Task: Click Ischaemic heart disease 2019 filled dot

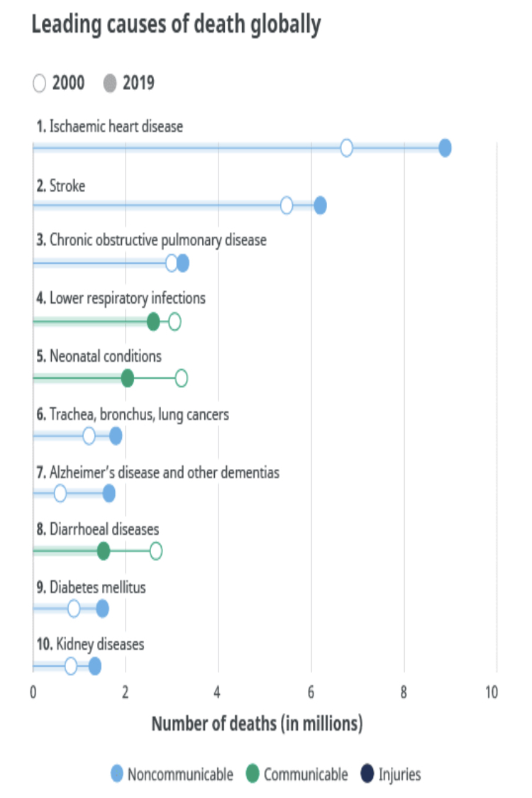Action: click(x=445, y=148)
